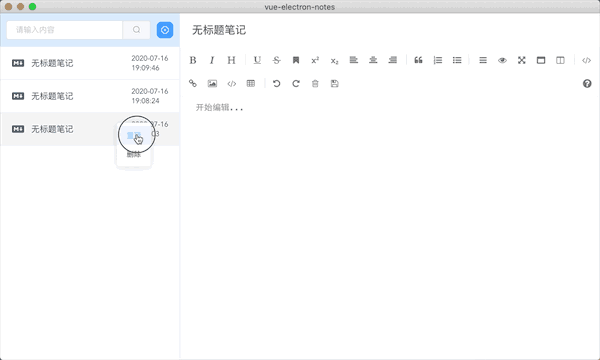Toggle the navigation outline icon
The width and height of the screenshot is (600, 360).
click(x=483, y=60)
